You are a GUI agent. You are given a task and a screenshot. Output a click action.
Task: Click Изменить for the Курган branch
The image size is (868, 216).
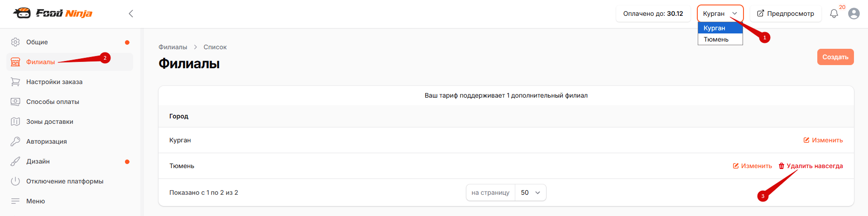coord(823,140)
